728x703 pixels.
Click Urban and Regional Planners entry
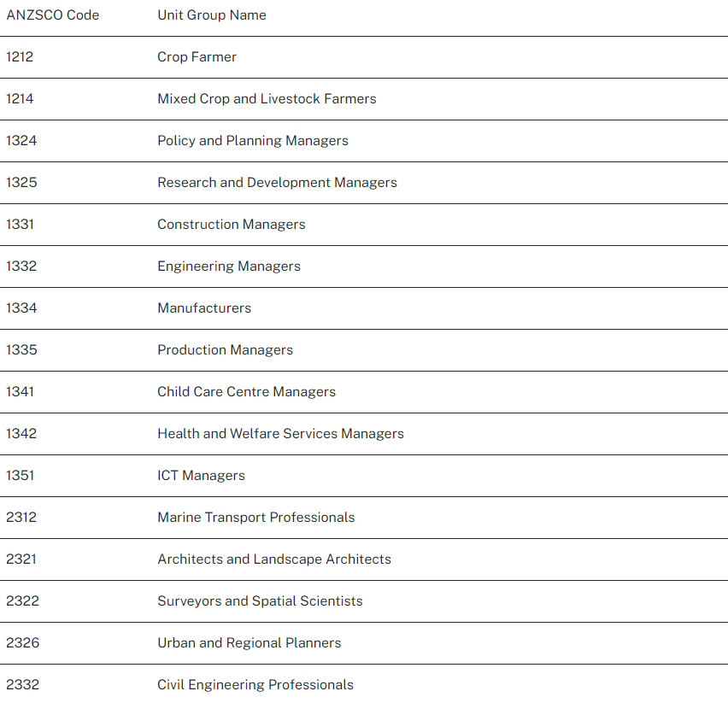click(249, 643)
